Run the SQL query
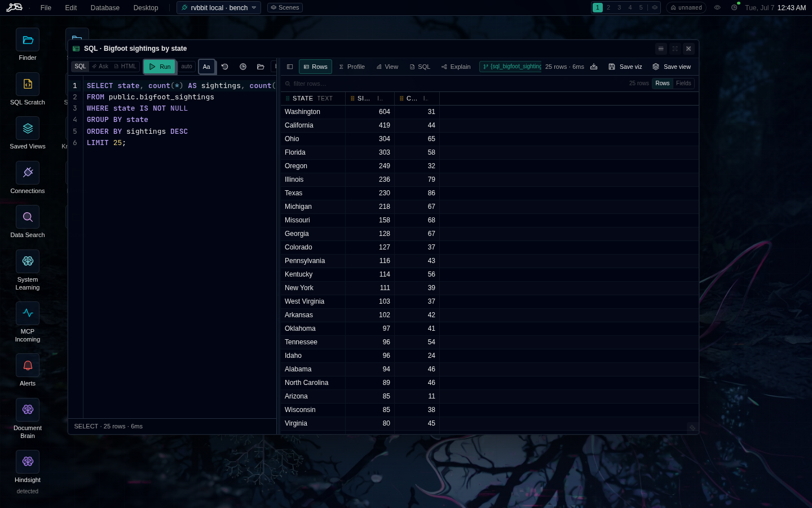Image resolution: width=812 pixels, height=508 pixels. pos(160,67)
